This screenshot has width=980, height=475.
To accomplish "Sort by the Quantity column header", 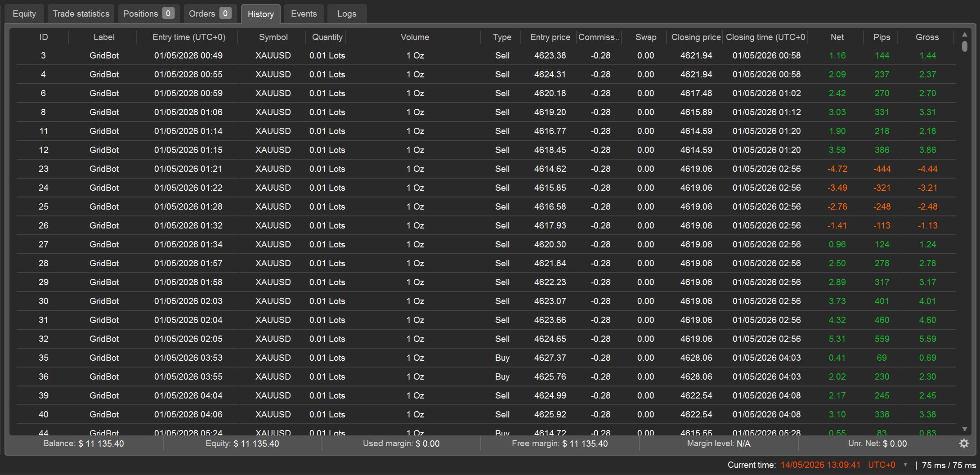I will [x=327, y=37].
